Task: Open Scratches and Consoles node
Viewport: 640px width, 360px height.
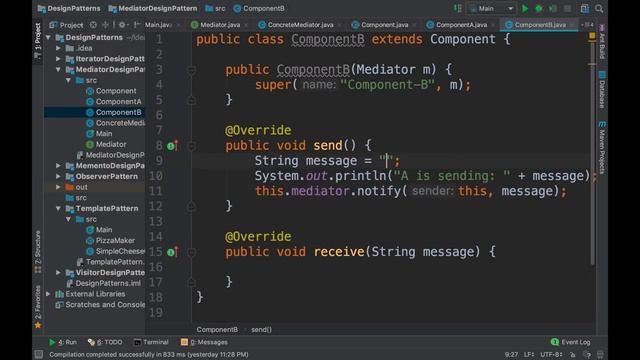Action: click(x=100, y=304)
